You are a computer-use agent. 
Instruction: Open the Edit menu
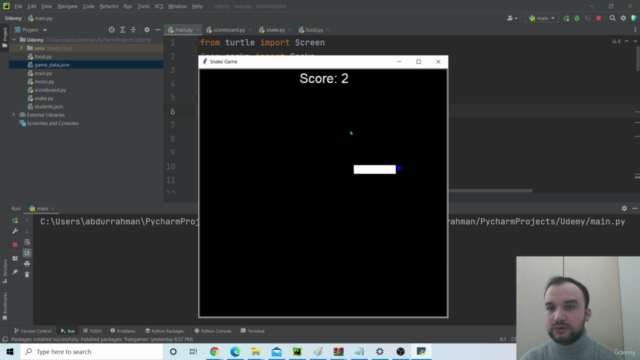pos(32,6)
